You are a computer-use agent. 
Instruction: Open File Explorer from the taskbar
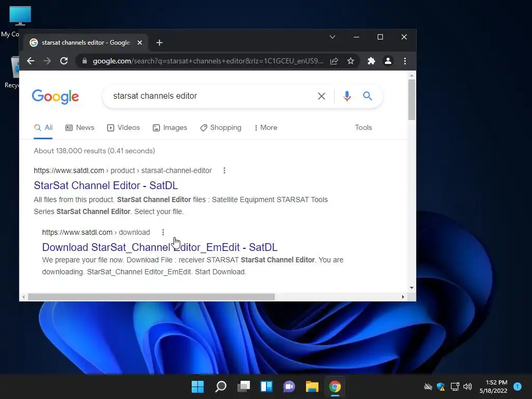pos(312,387)
